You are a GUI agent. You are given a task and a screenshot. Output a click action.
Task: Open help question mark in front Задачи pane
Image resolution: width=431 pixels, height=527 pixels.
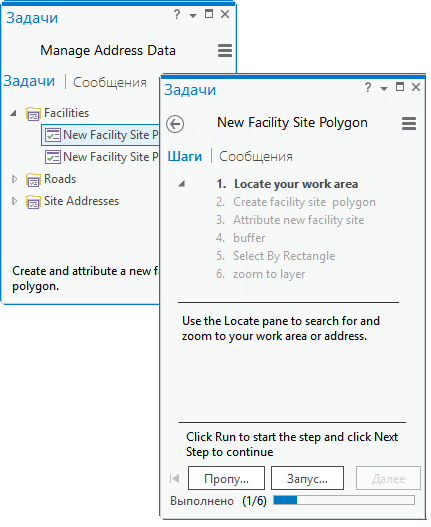(368, 88)
